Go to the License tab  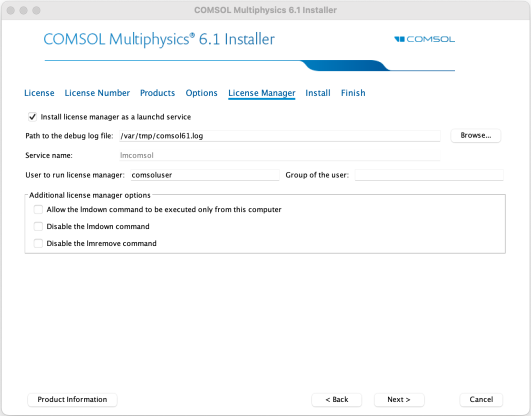39,93
